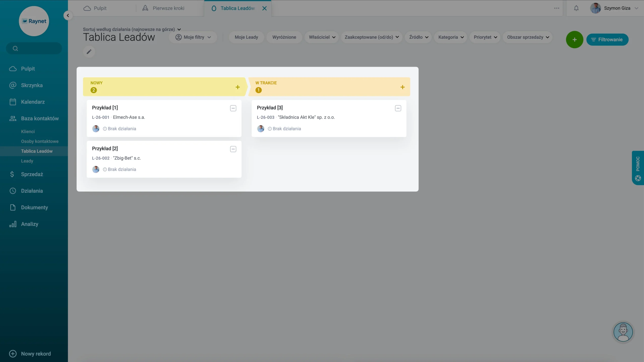
Task: Expand the Właściciel filter dropdown
Action: (x=322, y=37)
